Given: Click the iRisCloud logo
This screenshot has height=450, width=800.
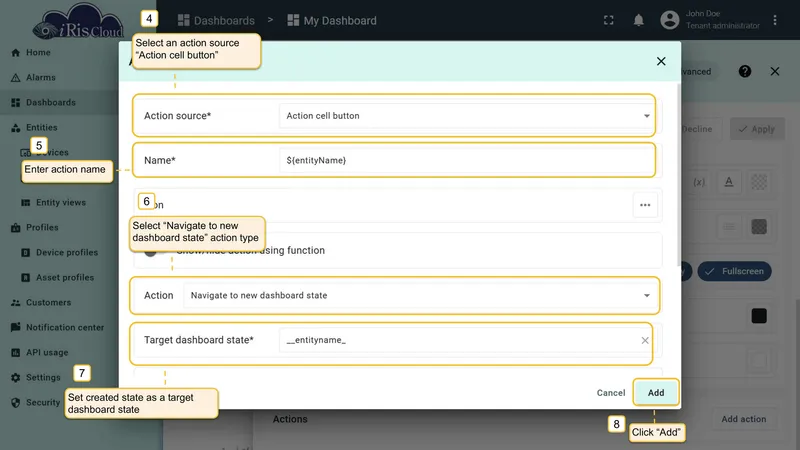Looking at the screenshot, I should click(78, 22).
